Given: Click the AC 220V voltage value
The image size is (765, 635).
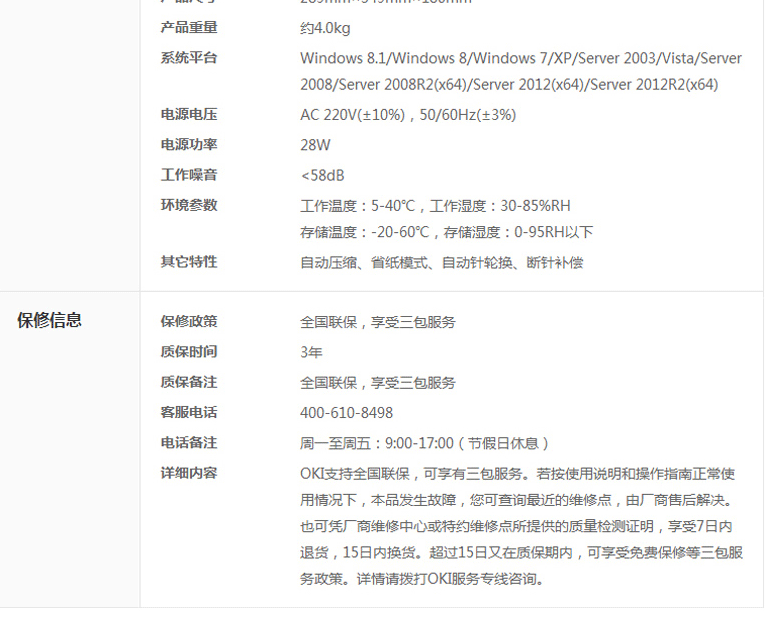Looking at the screenshot, I should click(408, 115).
